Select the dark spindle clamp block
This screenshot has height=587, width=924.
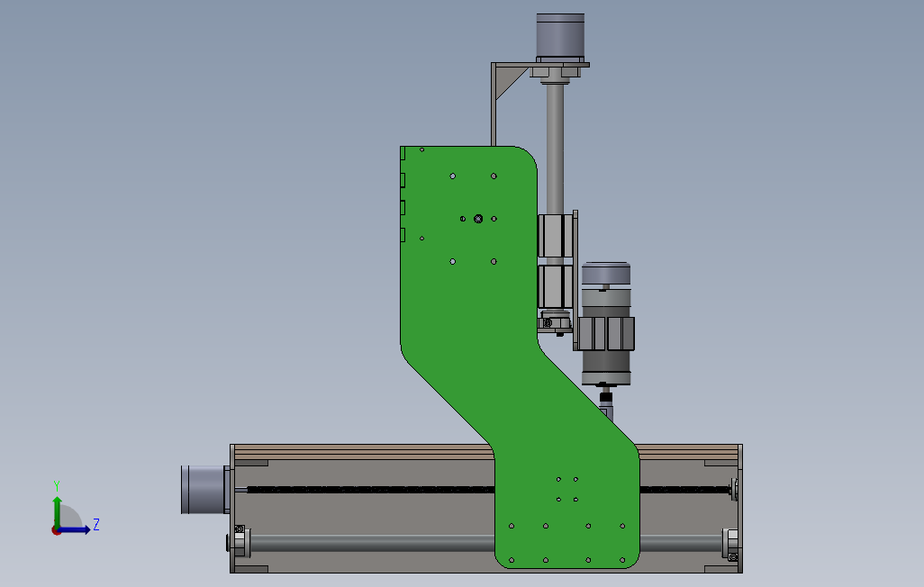click(606, 334)
